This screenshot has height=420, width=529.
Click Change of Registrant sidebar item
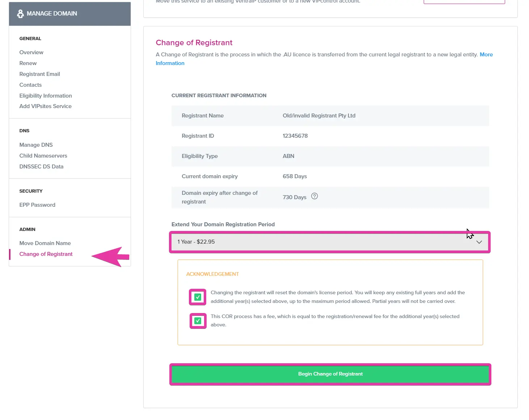tap(46, 254)
